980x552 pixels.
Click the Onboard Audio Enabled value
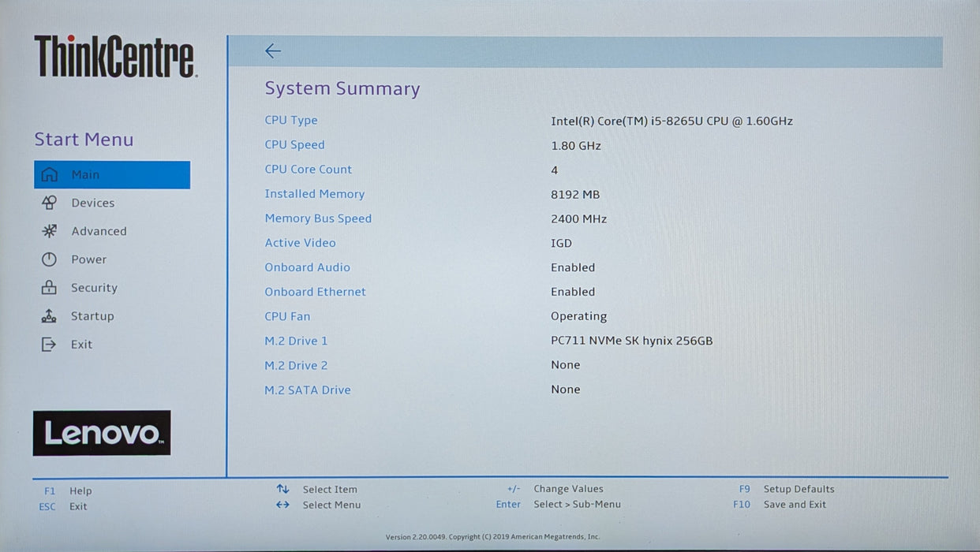tap(573, 267)
